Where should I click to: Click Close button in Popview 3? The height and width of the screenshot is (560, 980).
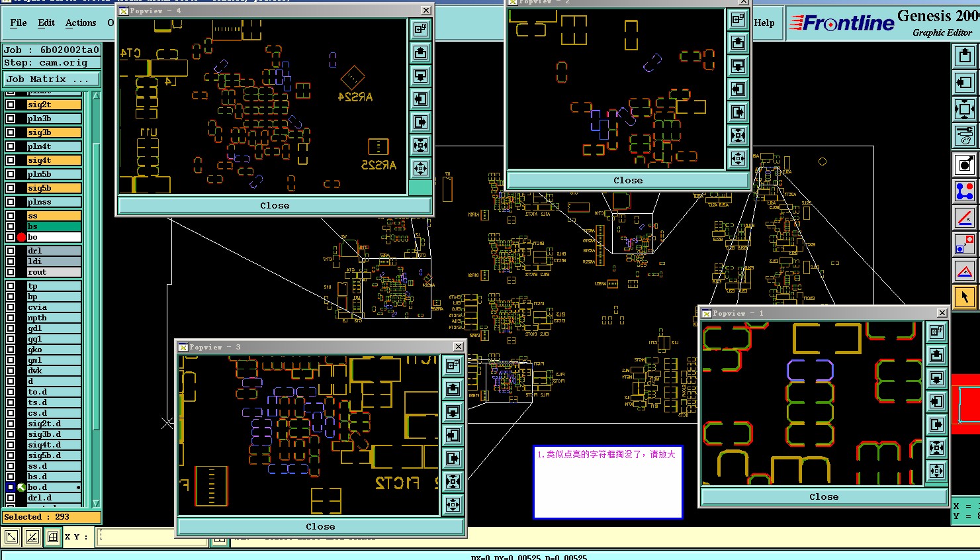(320, 526)
